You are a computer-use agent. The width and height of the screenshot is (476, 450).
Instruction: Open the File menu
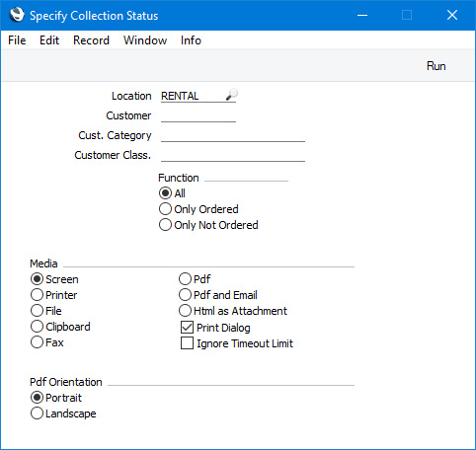[17, 40]
